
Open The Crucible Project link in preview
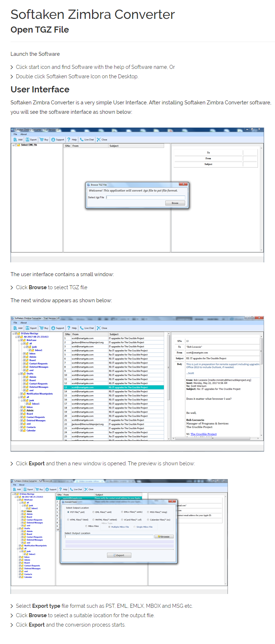[204, 434]
